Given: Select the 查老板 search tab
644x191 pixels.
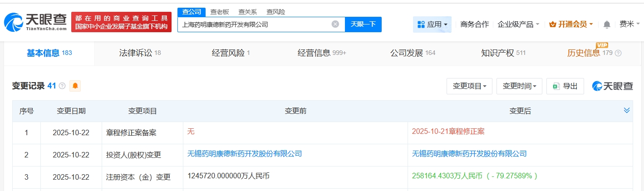Looking at the screenshot, I should coord(219,12).
